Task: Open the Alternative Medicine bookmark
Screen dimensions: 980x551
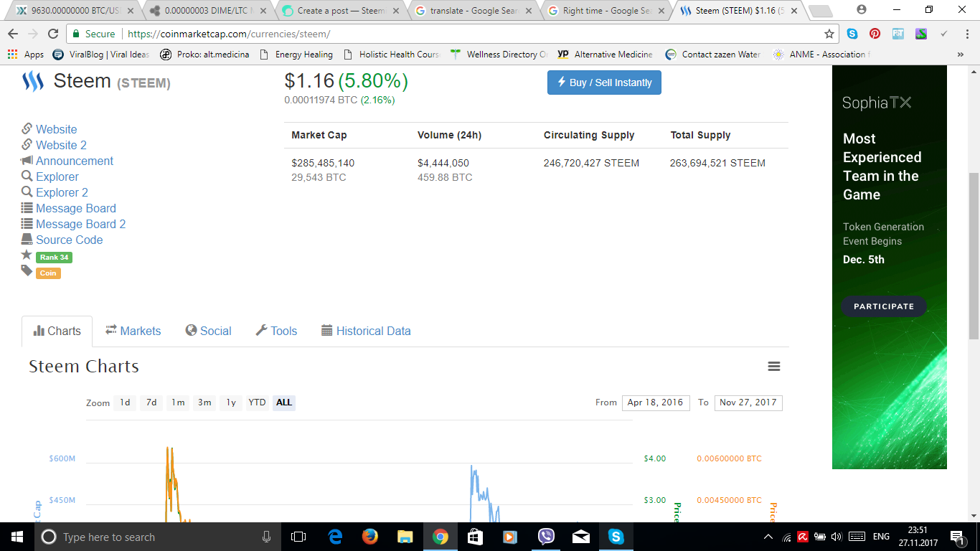Action: pos(605,54)
